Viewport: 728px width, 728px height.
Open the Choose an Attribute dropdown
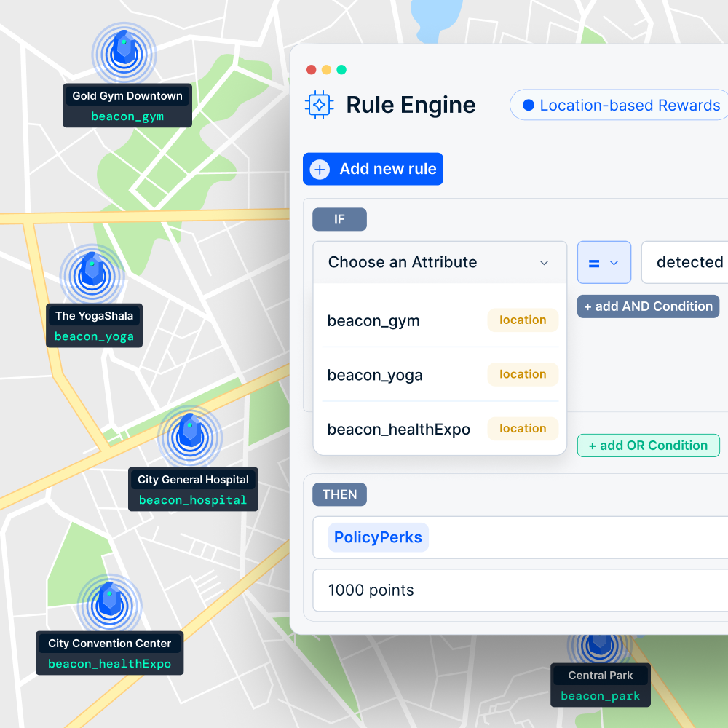[x=440, y=262]
